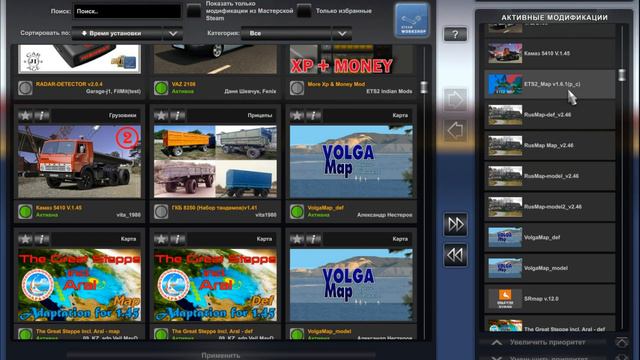640x360 pixels.
Task: Activate all mods with double right arrows
Action: pos(455,224)
